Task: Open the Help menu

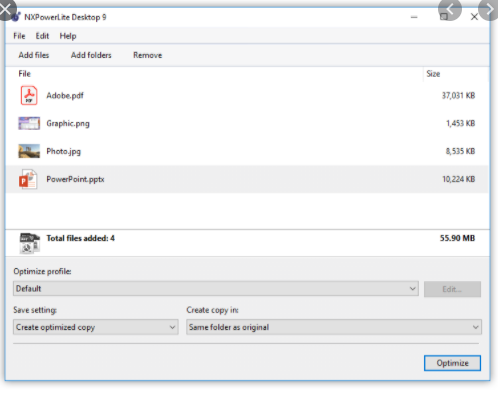Action: 68,36
